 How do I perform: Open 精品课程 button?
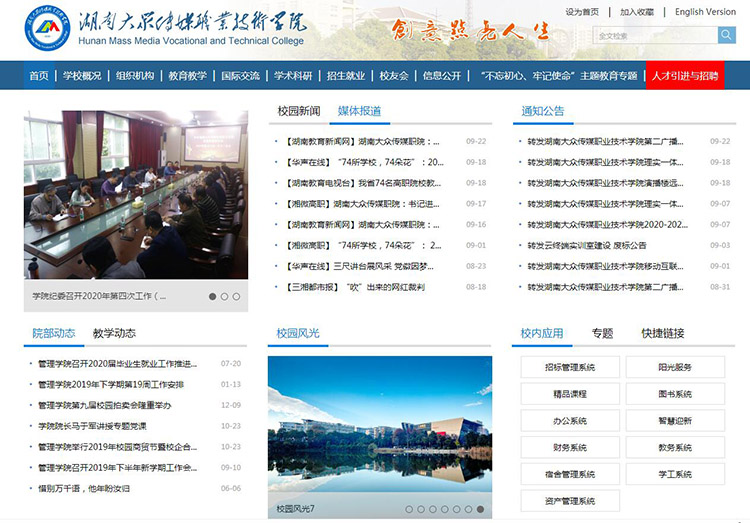pyautogui.click(x=570, y=394)
